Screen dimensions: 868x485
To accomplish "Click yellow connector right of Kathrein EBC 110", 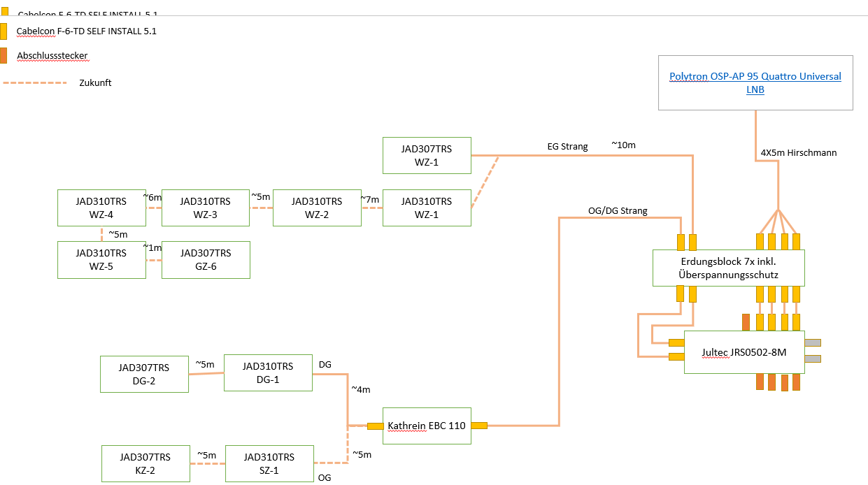I will coord(479,425).
